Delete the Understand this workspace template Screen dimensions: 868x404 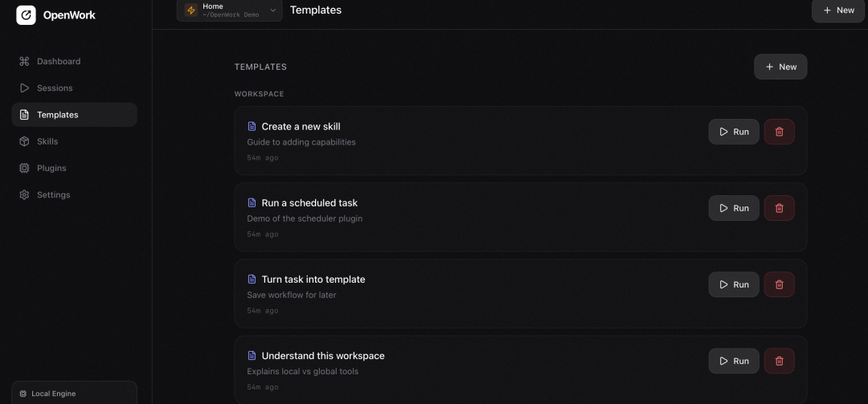[779, 361]
